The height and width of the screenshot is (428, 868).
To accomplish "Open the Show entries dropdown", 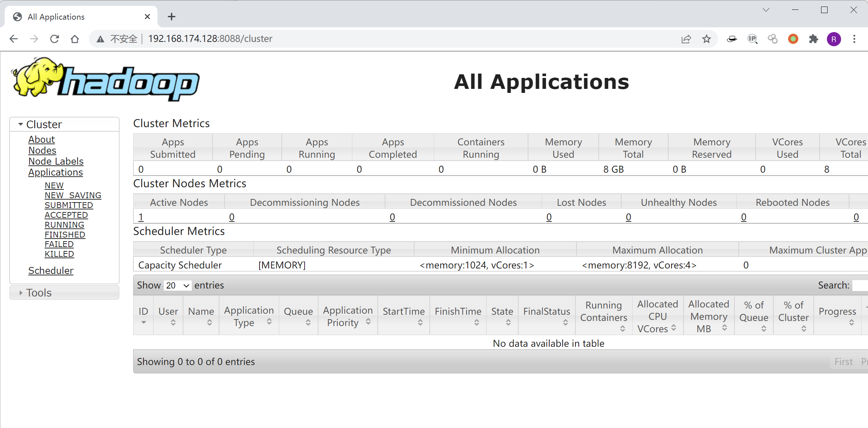I will [x=178, y=286].
